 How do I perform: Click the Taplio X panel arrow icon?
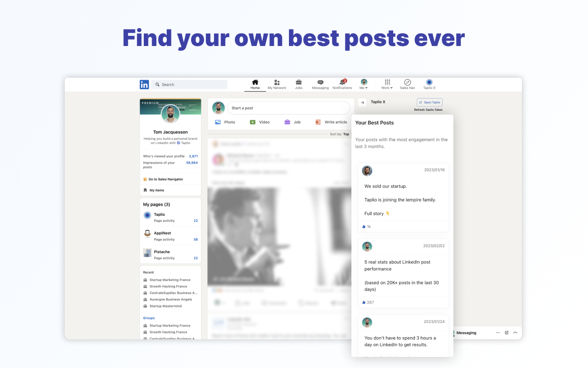tap(362, 102)
